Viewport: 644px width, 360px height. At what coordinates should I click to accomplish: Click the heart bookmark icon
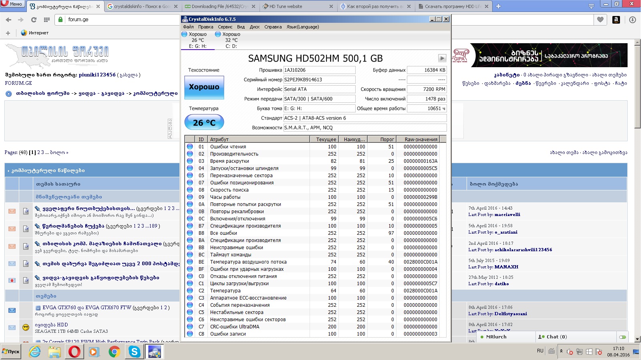coord(600,20)
